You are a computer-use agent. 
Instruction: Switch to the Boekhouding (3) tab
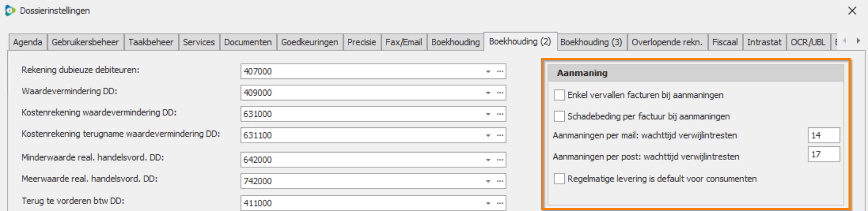tap(591, 42)
